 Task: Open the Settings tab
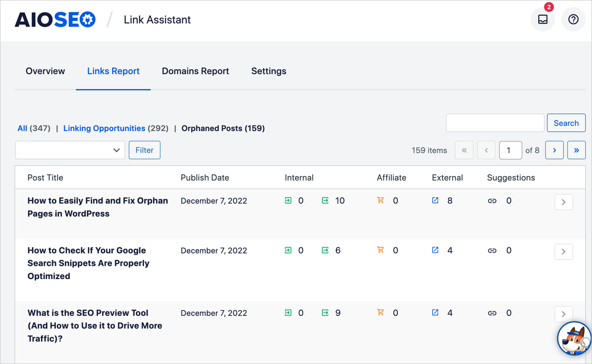point(269,71)
